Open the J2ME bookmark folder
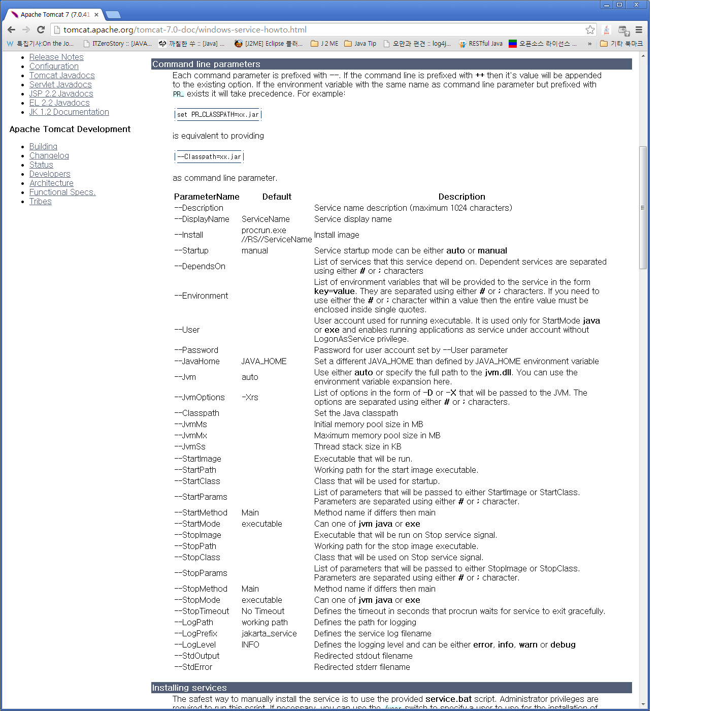Screen dimensions: 728x711 [324, 44]
